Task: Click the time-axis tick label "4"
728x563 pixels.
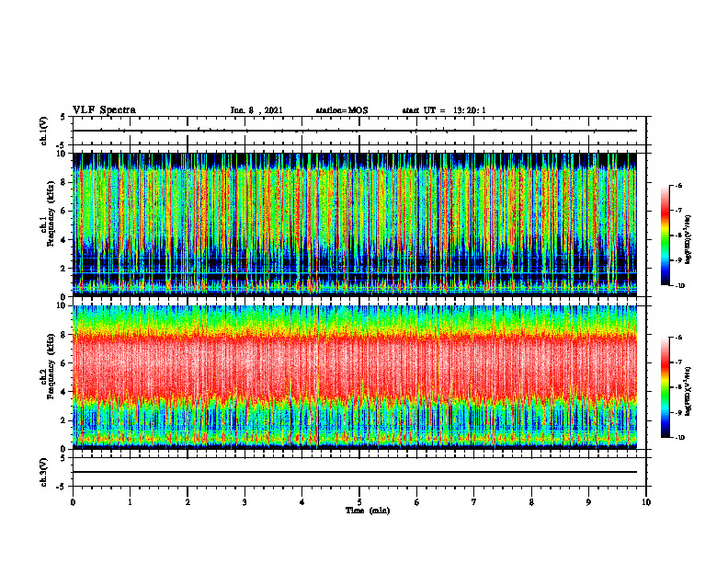Action: click(301, 502)
